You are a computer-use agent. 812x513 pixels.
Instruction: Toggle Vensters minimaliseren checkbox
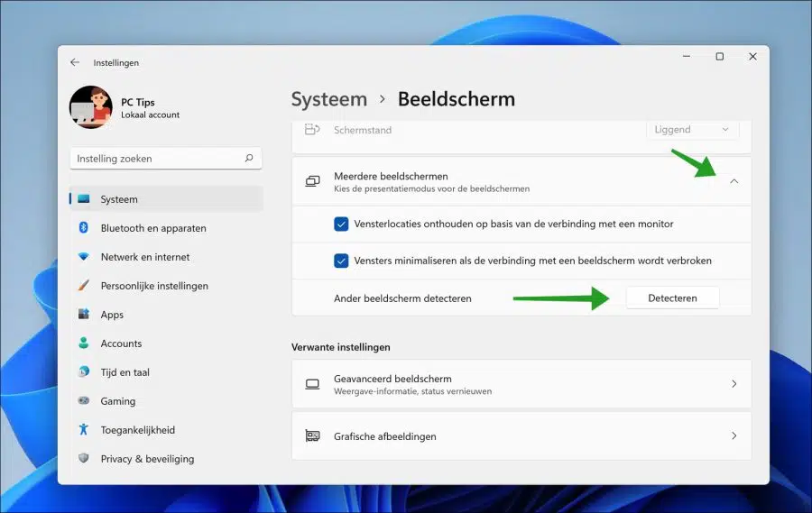[x=341, y=261]
